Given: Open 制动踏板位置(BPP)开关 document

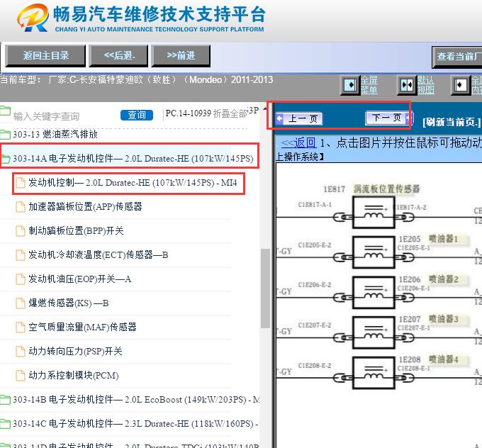Looking at the screenshot, I should click(76, 230).
